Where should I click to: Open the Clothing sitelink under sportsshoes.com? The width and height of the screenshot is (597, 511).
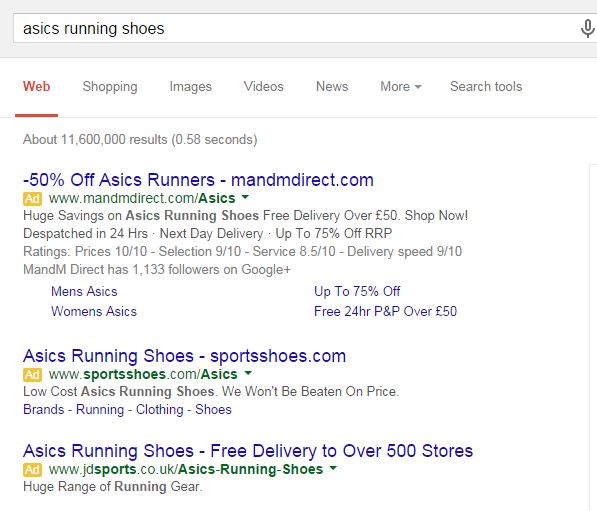coord(160,410)
